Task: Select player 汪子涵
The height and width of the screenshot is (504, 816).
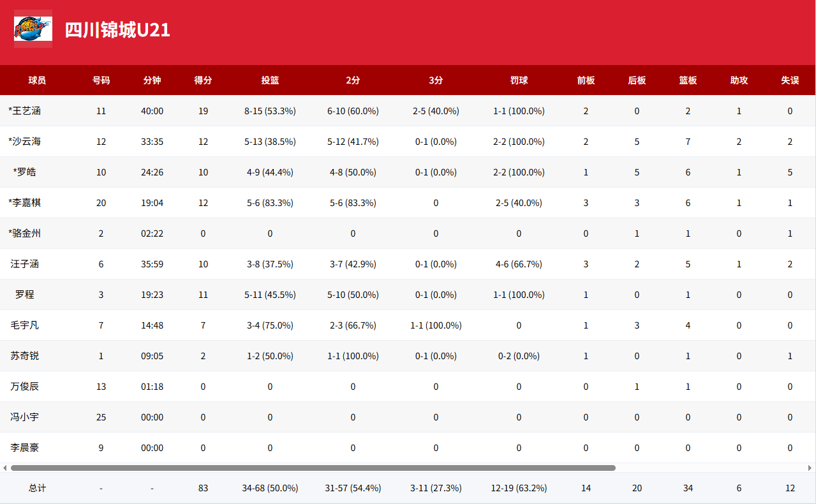Action: click(25, 264)
